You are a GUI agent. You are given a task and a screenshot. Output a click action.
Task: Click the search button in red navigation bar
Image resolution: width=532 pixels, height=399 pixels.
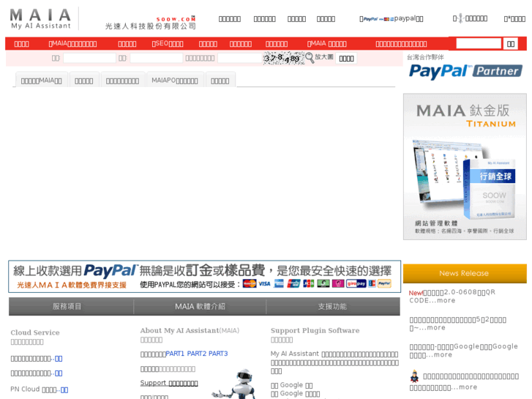[x=510, y=43]
